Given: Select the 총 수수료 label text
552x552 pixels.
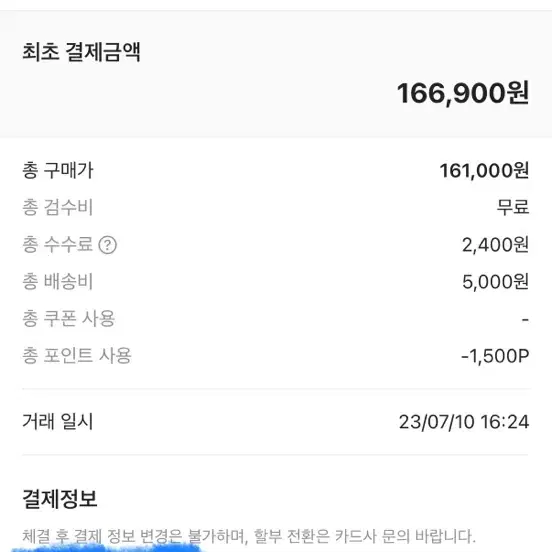Looking at the screenshot, I should [x=58, y=244].
